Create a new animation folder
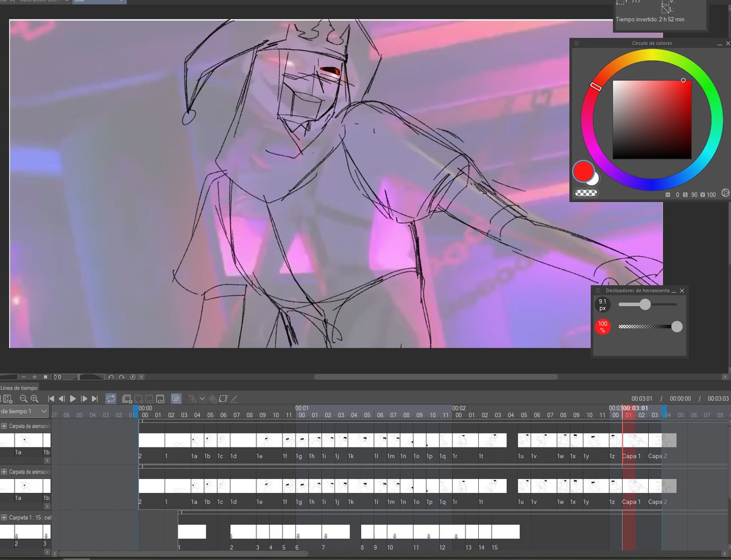The image size is (731, 560). 127,399
